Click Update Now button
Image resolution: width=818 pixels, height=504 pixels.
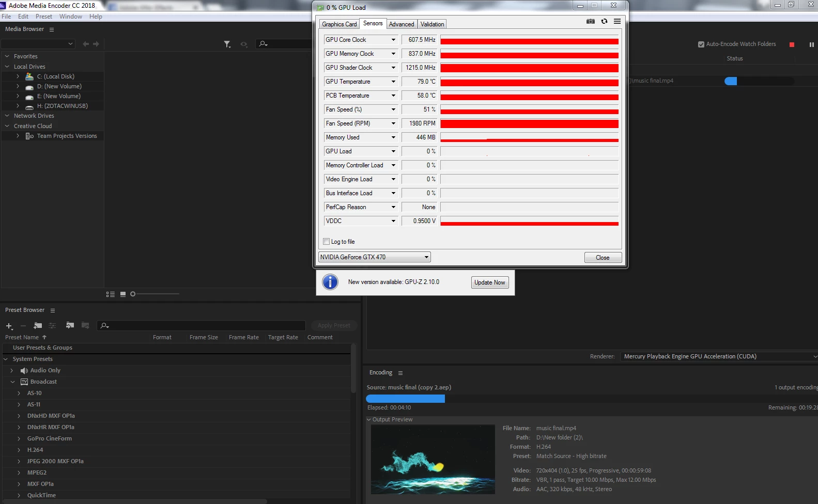point(490,282)
